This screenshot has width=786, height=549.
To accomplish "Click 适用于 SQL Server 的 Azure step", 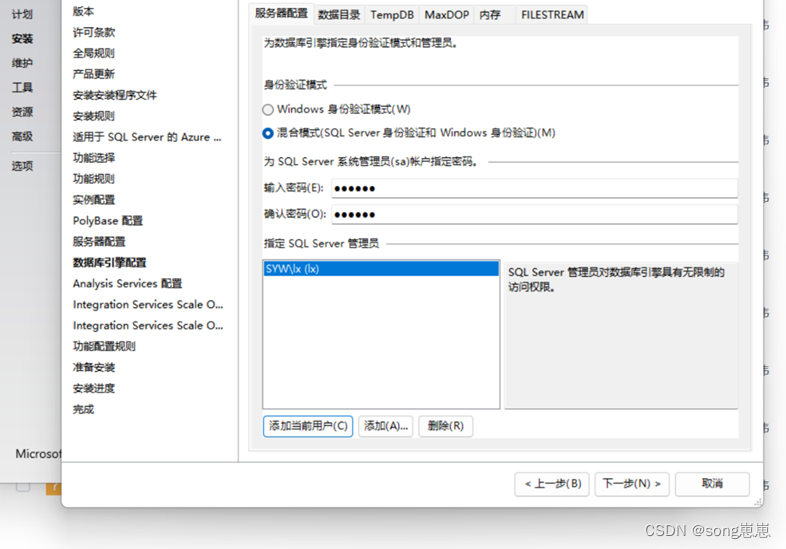I will pos(147,137).
